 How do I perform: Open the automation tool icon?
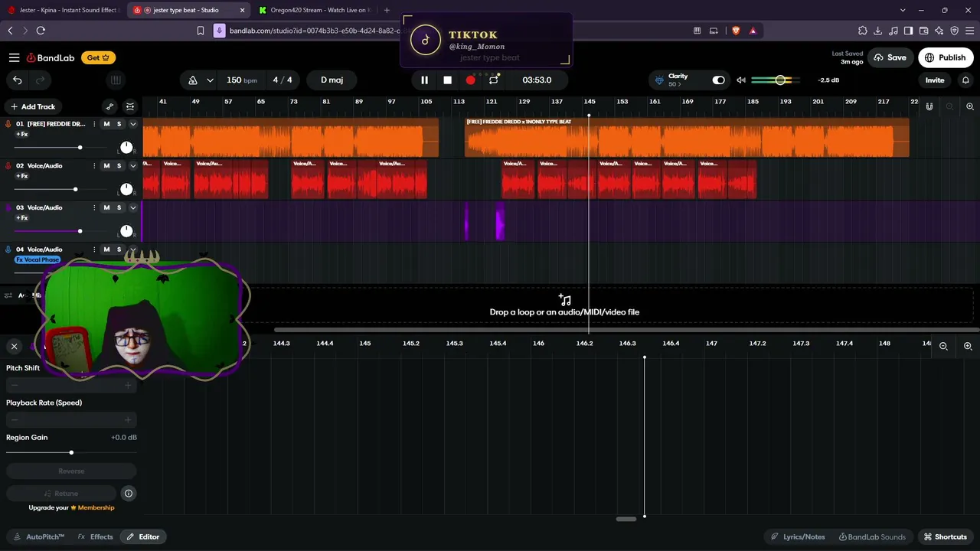109,107
